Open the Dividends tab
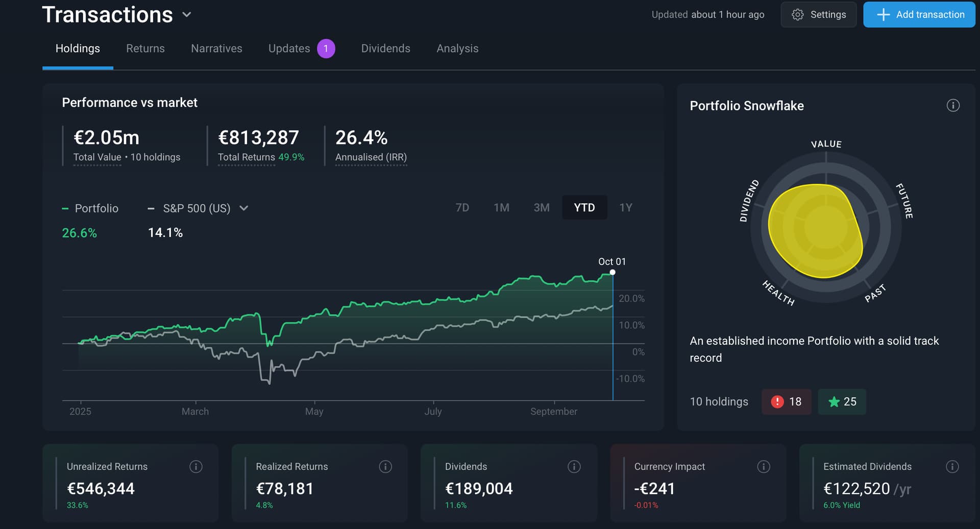Viewport: 980px width, 529px height. point(385,49)
